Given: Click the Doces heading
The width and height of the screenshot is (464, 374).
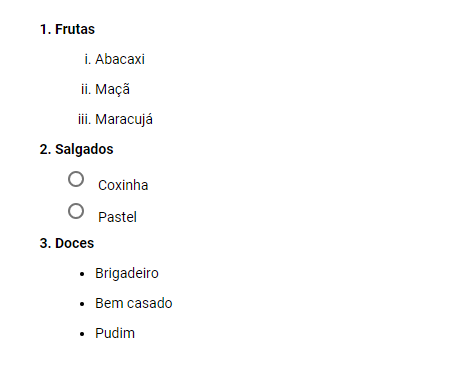Looking at the screenshot, I should (x=75, y=243).
